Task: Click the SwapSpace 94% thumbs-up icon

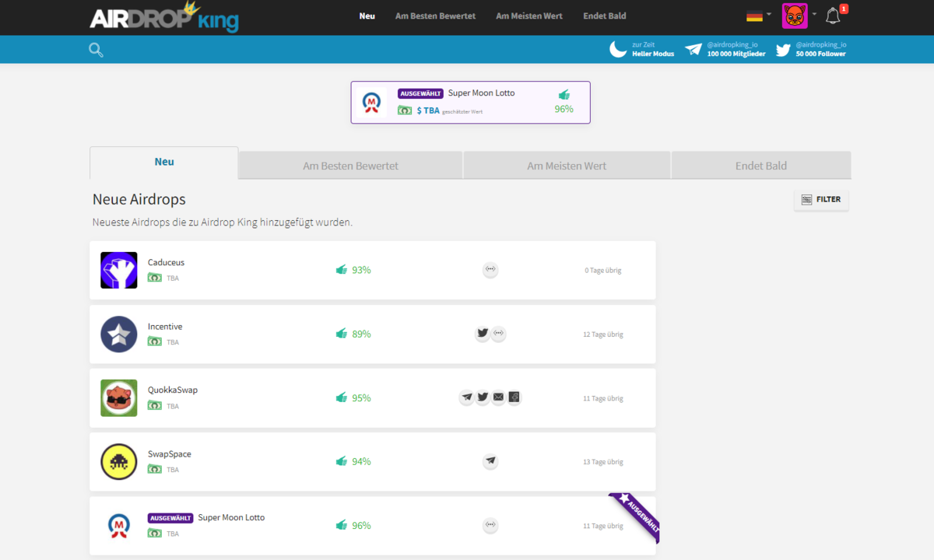Action: coord(341,461)
